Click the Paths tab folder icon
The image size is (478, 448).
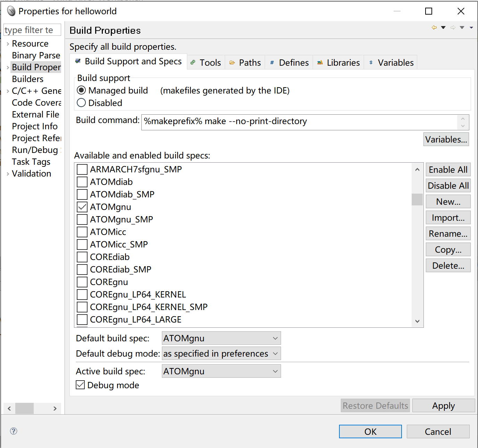pyautogui.click(x=232, y=63)
